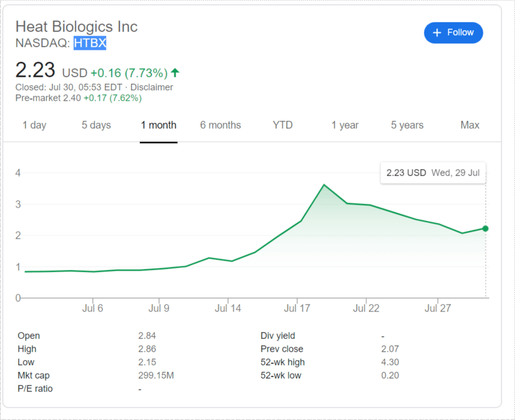Click the Jul 14 axis label
Image resolution: width=515 pixels, height=420 pixels.
click(228, 309)
